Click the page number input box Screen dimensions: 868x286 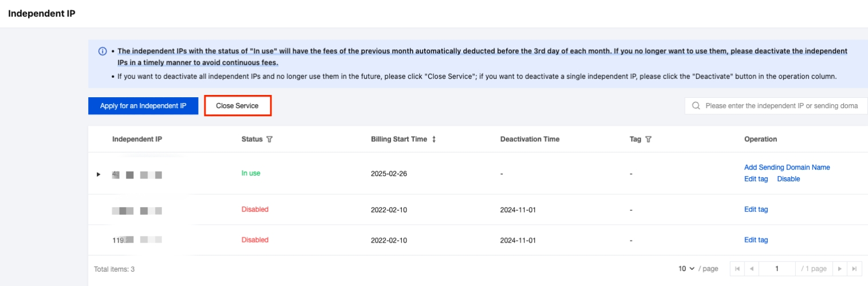[x=777, y=269]
